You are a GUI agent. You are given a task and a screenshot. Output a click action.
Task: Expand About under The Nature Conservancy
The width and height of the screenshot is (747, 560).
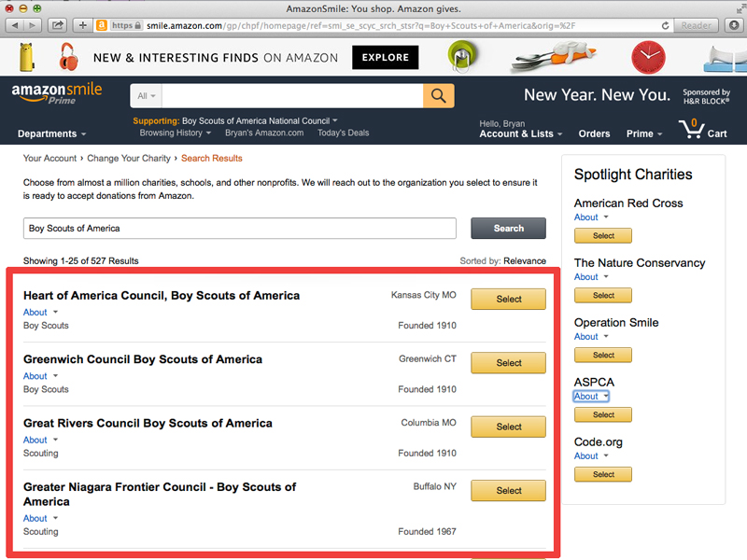tap(591, 276)
